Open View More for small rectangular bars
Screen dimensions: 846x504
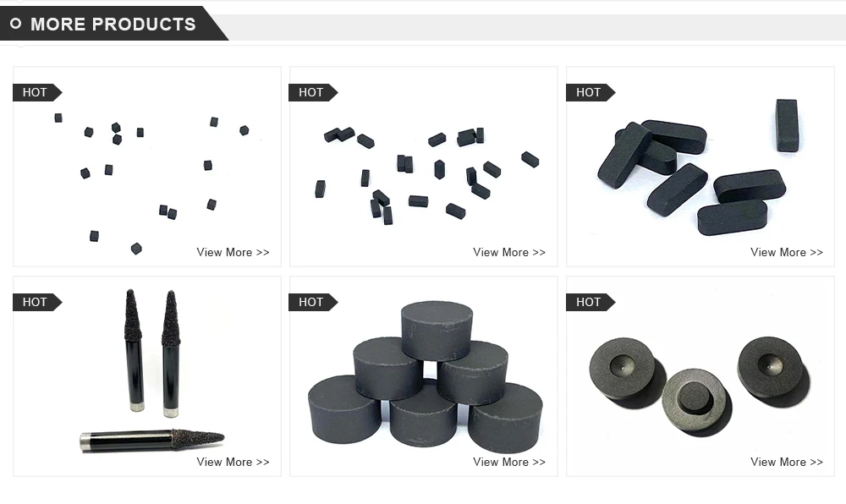pyautogui.click(x=509, y=252)
